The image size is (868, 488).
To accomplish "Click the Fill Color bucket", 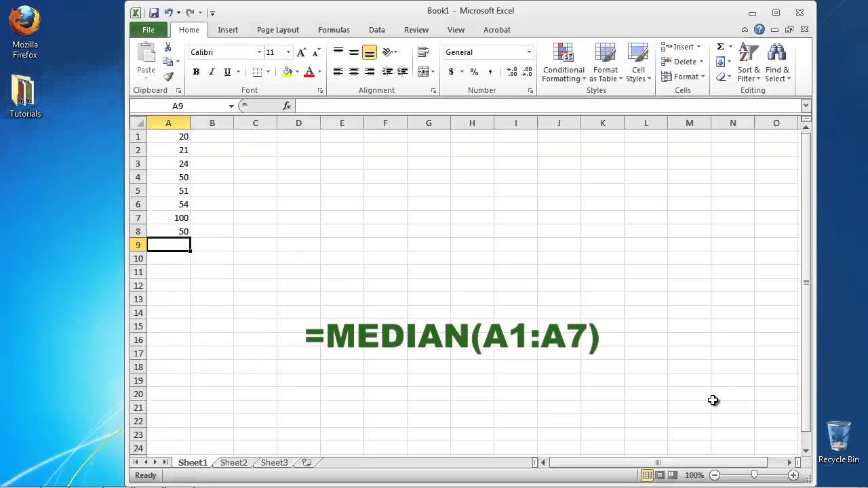I will pos(288,72).
